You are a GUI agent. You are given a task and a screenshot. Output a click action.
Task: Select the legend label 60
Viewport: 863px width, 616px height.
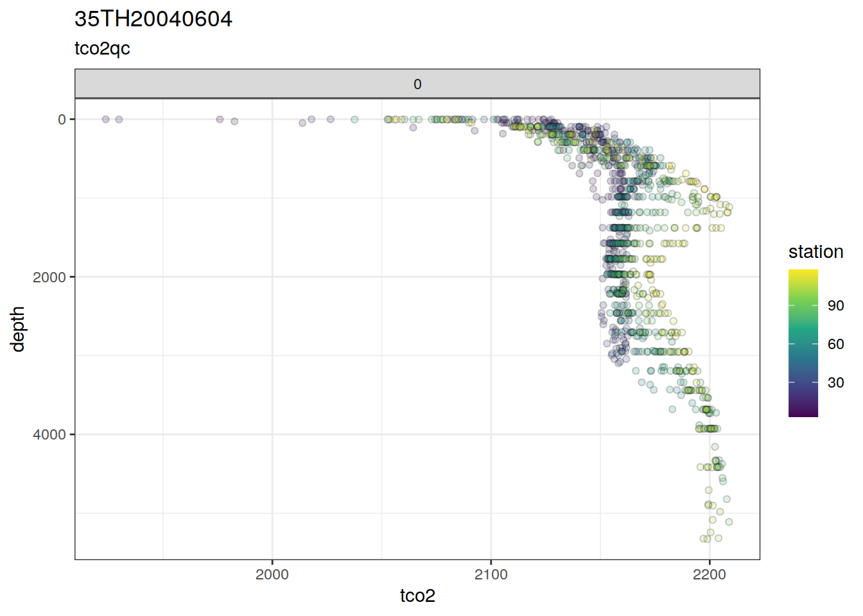pyautogui.click(x=835, y=344)
